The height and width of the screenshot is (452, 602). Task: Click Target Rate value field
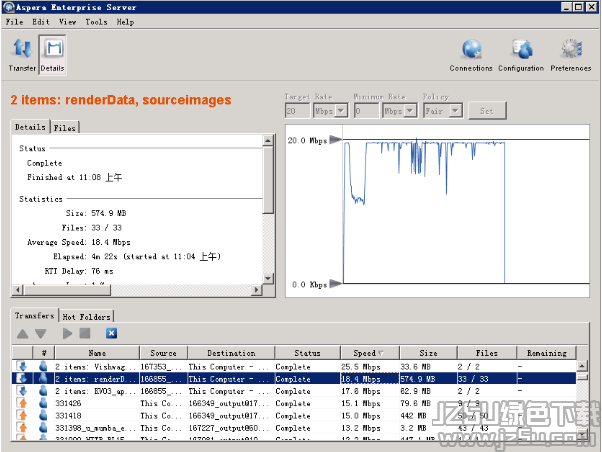click(x=297, y=111)
